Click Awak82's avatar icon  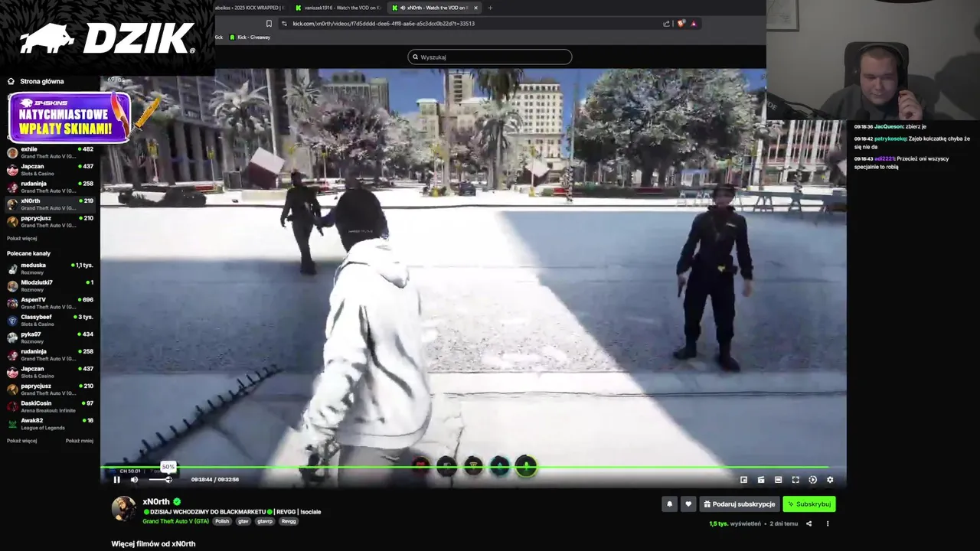12,424
